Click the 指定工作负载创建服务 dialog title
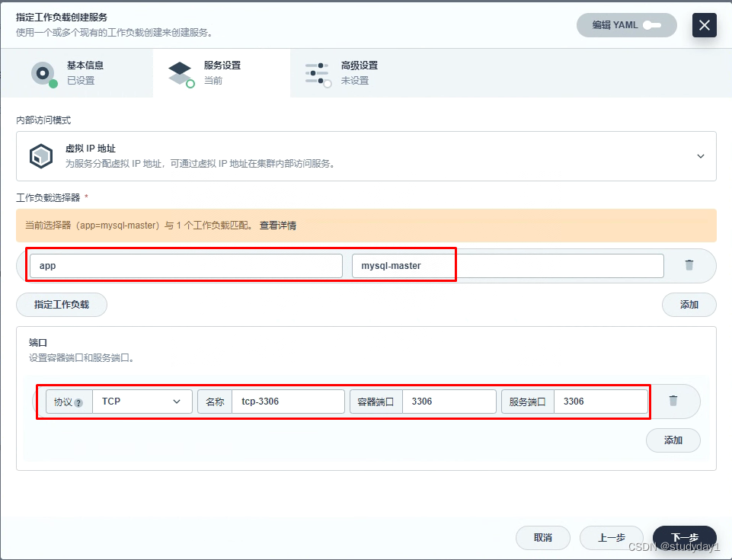 tap(62, 18)
